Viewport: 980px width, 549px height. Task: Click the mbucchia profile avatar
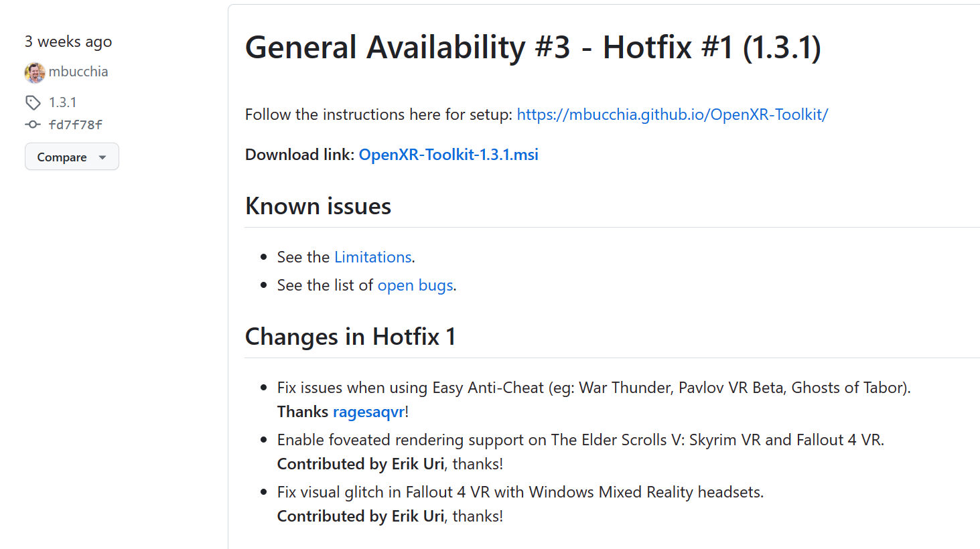[x=35, y=72]
